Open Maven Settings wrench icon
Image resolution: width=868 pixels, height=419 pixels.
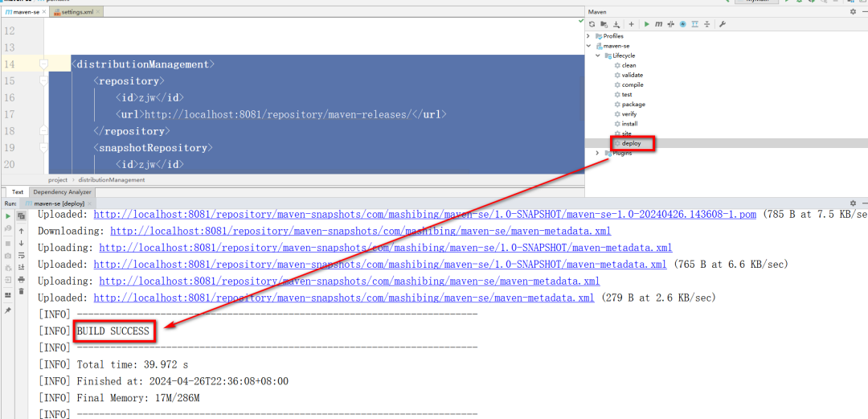pos(722,24)
